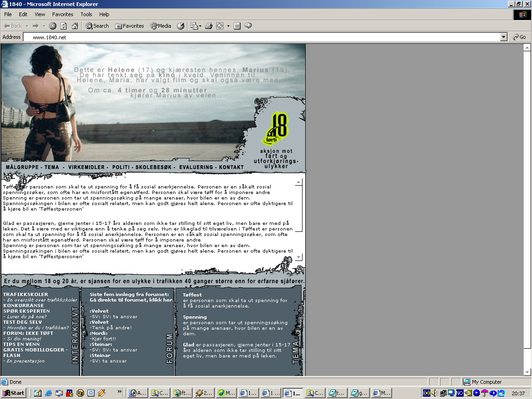Open the Tools menu
This screenshot has height=399, width=532.
86,14
